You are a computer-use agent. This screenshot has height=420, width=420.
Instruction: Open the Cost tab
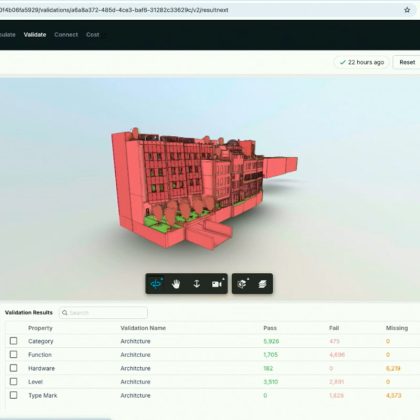click(x=92, y=35)
